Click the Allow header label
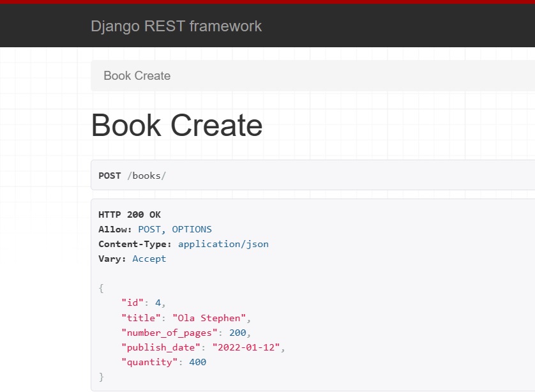 point(115,229)
